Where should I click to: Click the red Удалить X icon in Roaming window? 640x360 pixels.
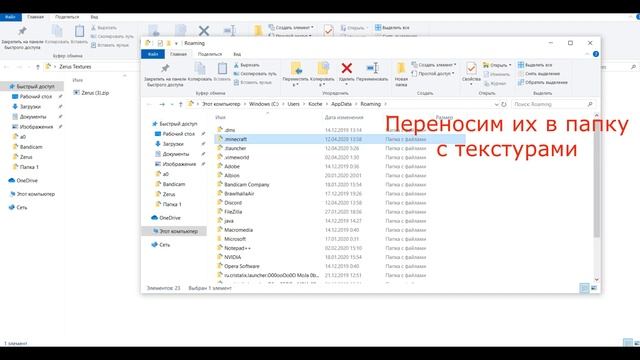coord(347,68)
